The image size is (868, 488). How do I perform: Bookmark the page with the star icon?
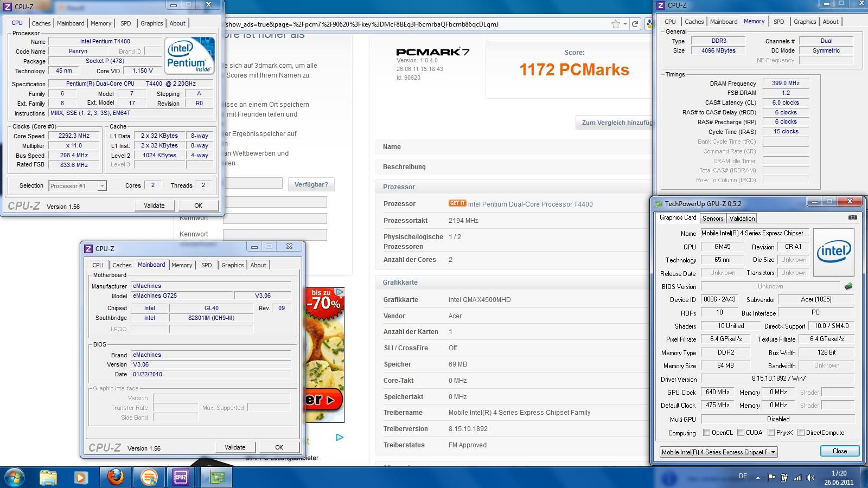click(615, 24)
